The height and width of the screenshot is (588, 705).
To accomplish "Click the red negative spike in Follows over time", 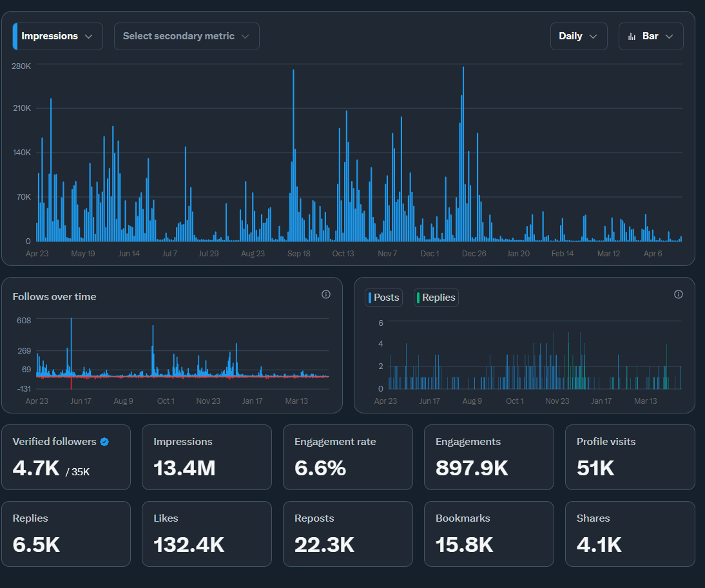I will coord(71,383).
